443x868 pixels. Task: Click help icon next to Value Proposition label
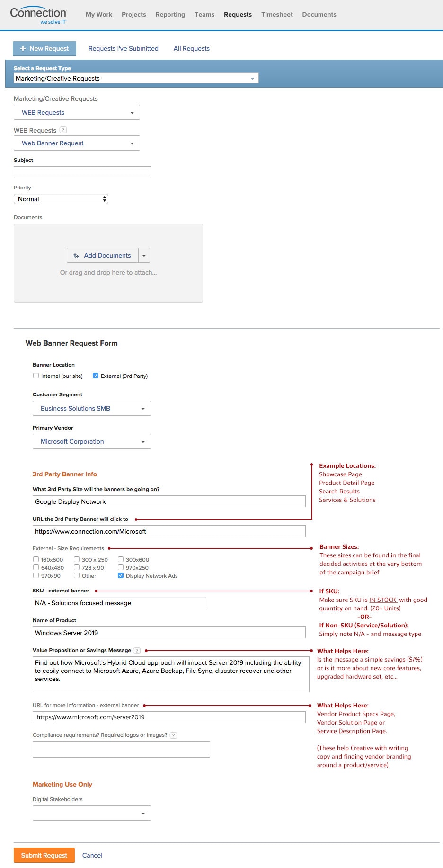click(x=137, y=651)
